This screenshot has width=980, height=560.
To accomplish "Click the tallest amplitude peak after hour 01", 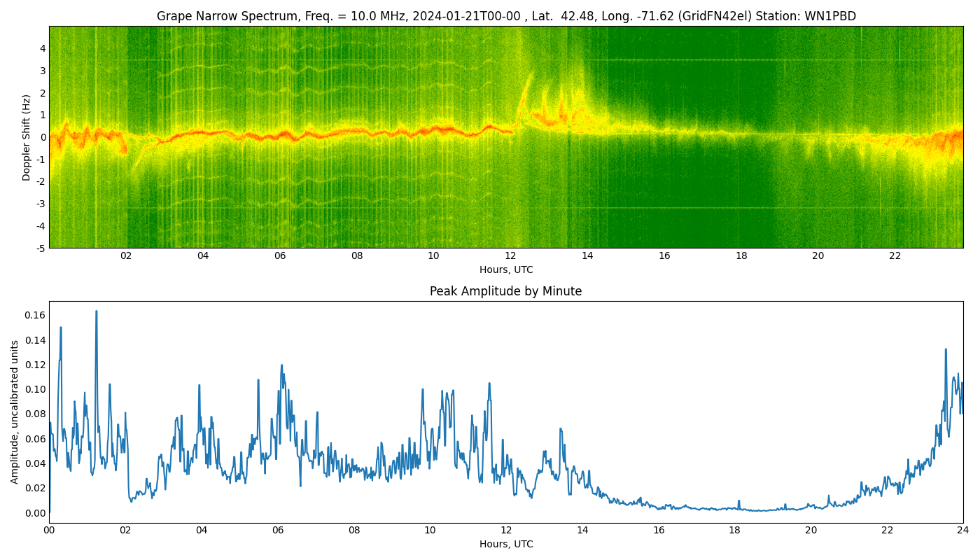I will [96, 312].
